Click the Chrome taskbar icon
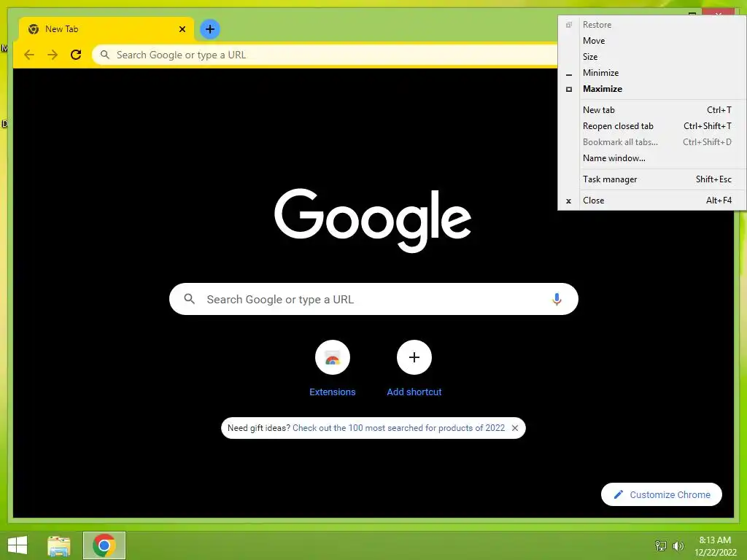Image resolution: width=747 pixels, height=560 pixels. tap(104, 545)
